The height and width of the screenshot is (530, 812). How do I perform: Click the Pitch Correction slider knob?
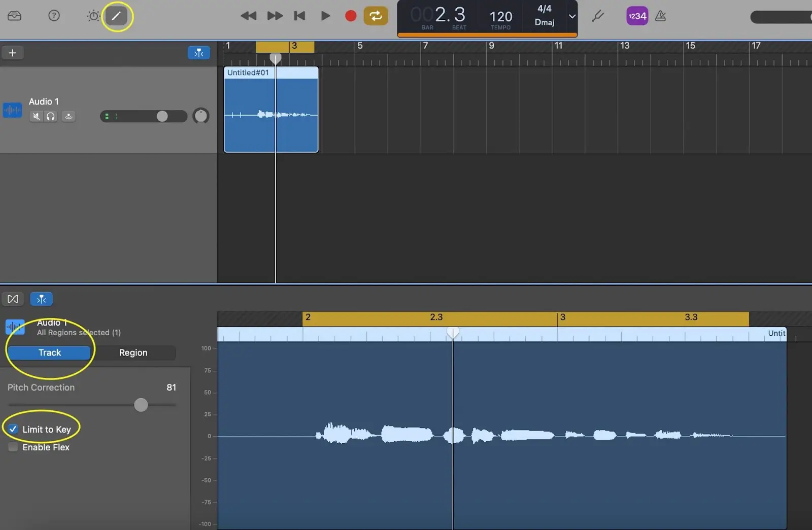tap(141, 405)
